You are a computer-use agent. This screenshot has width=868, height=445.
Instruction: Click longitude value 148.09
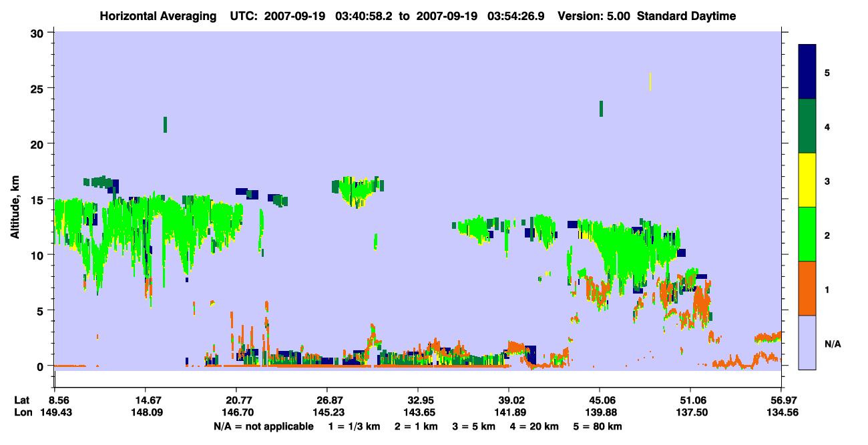146,413
